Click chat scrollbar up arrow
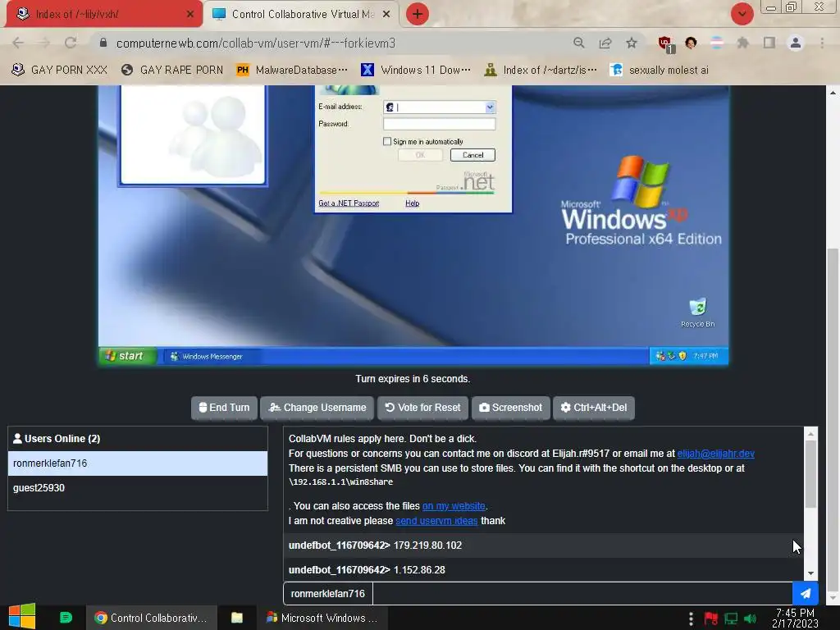The width and height of the screenshot is (840, 630). (810, 433)
